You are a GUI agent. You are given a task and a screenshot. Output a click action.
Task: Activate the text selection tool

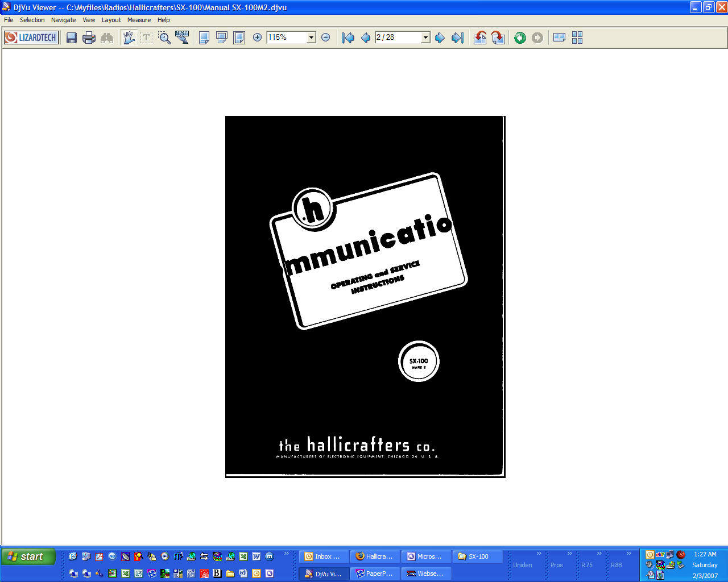pos(146,38)
